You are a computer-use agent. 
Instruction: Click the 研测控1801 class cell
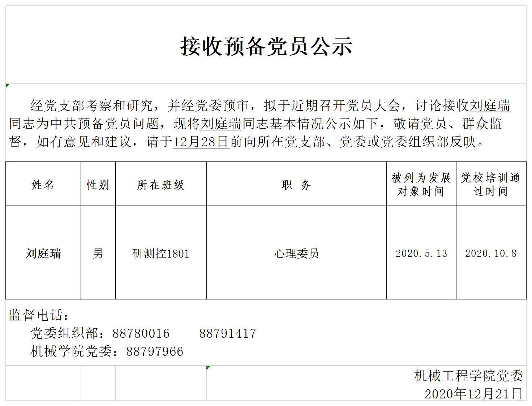point(161,254)
